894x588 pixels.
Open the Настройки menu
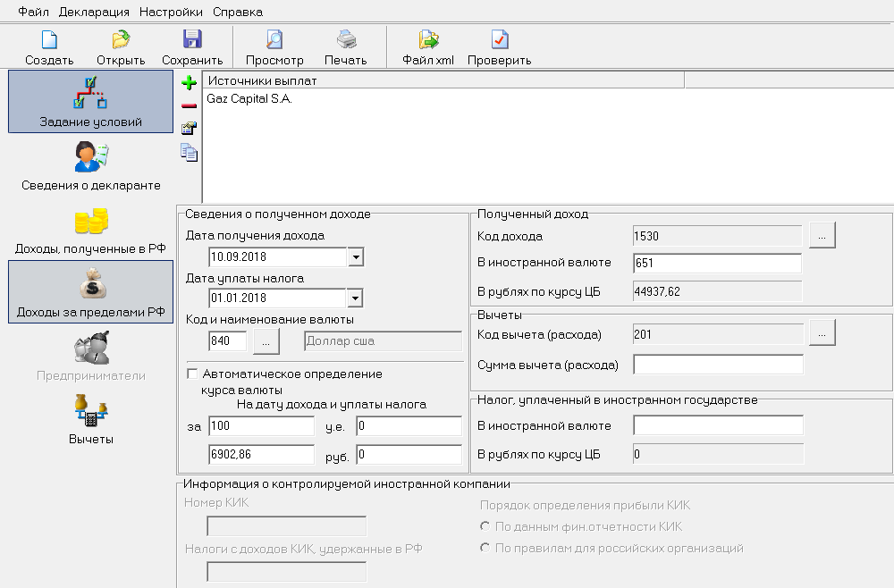pos(171,12)
